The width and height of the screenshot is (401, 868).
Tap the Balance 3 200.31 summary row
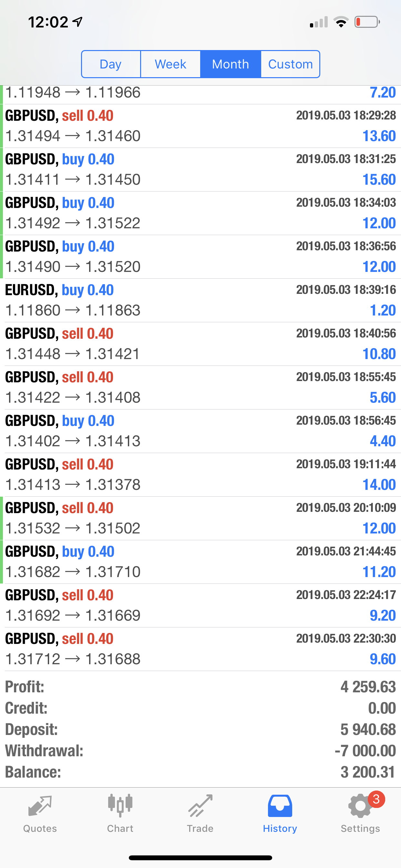200,772
